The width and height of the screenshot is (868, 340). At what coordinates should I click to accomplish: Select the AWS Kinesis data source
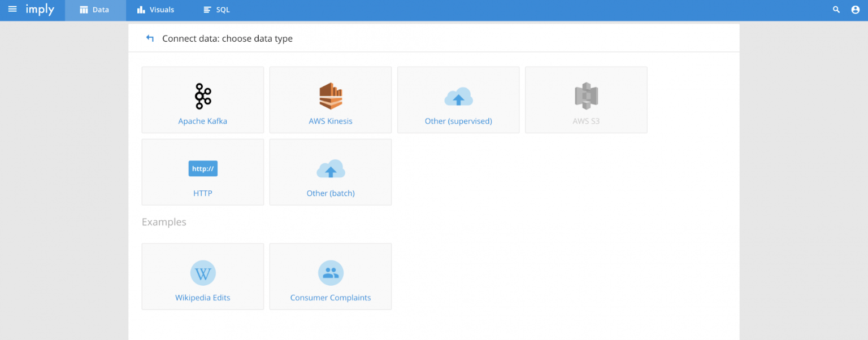pyautogui.click(x=330, y=99)
